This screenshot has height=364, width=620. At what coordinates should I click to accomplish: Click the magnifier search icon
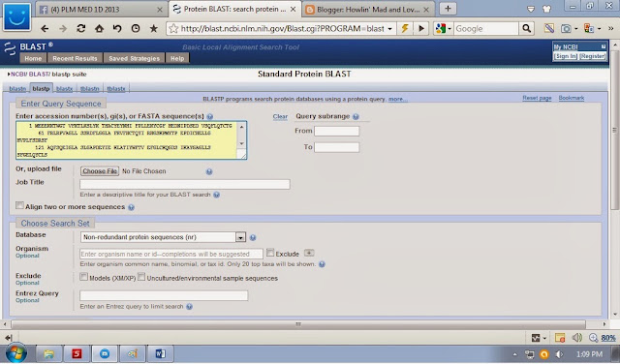(526, 28)
